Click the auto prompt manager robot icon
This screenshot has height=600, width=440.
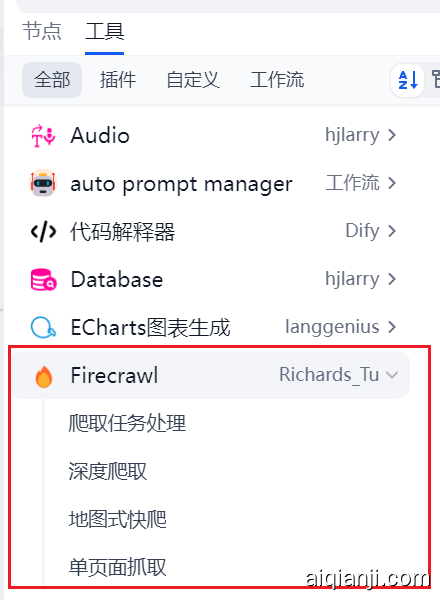[x=43, y=183]
